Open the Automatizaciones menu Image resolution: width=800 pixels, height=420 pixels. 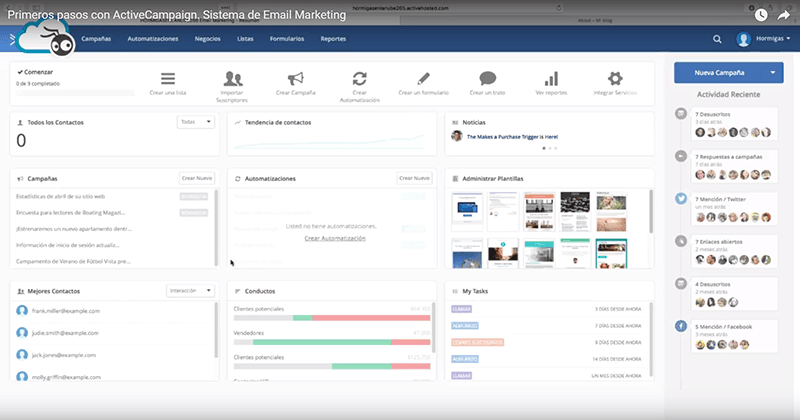coord(153,39)
